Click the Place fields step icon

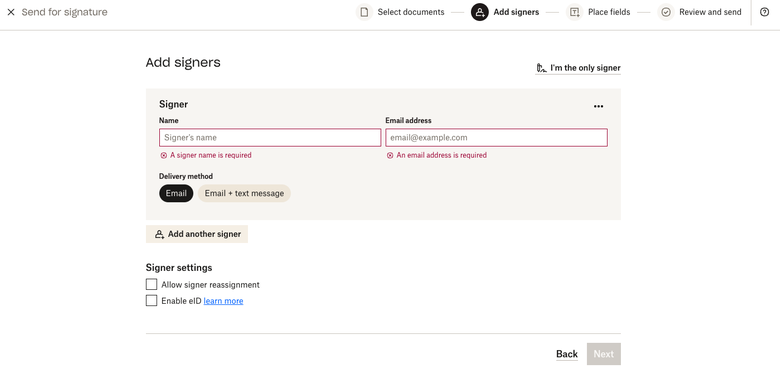pos(575,12)
